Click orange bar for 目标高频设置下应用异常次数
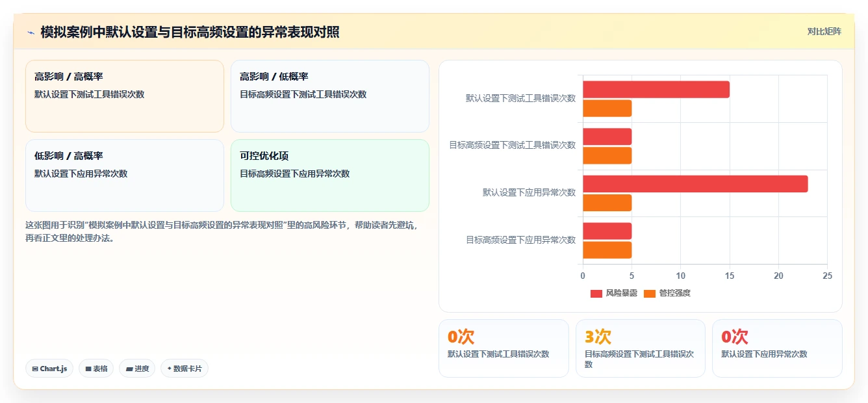Viewport: 868px width, 403px height. coord(607,250)
